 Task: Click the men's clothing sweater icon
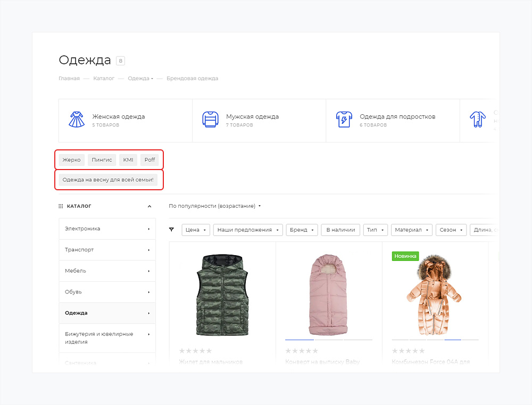coord(211,120)
